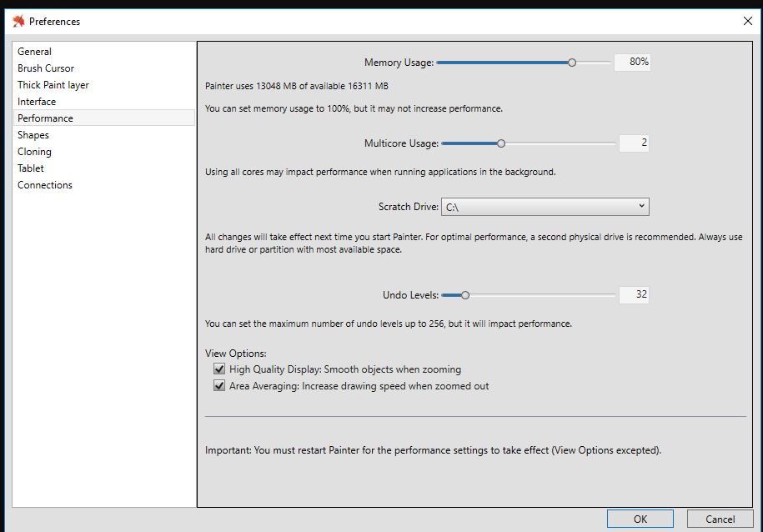
Task: Switch to the Interface category
Action: click(103, 101)
